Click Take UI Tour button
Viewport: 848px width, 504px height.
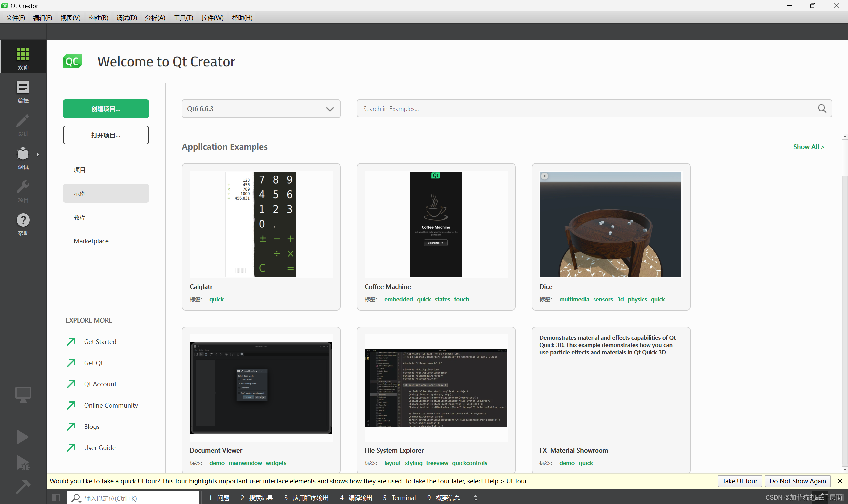click(x=740, y=481)
